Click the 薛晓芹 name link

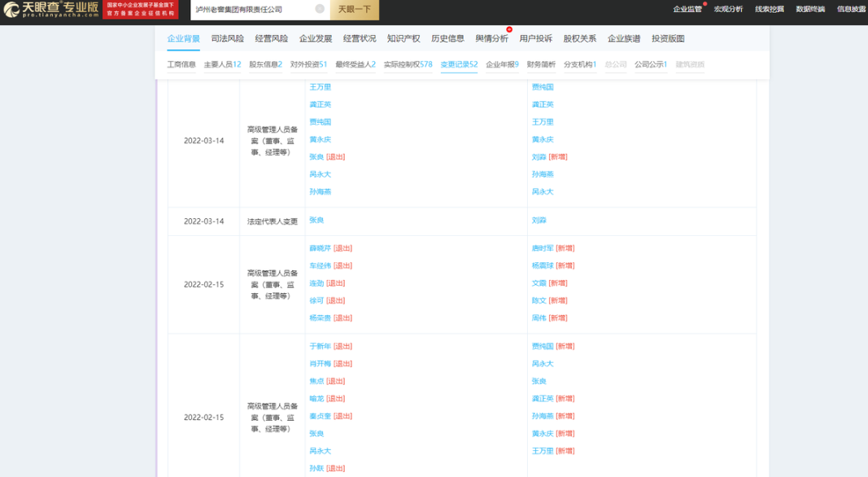click(320, 248)
